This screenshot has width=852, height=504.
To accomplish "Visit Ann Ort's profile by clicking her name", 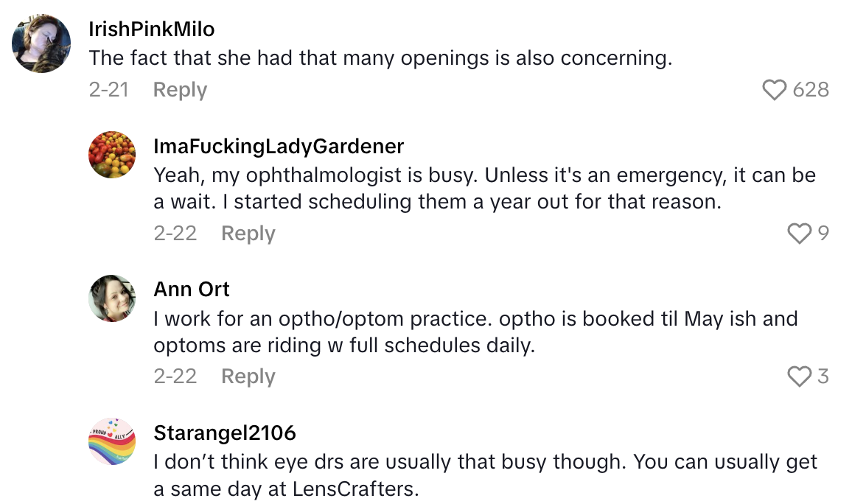I will click(191, 290).
